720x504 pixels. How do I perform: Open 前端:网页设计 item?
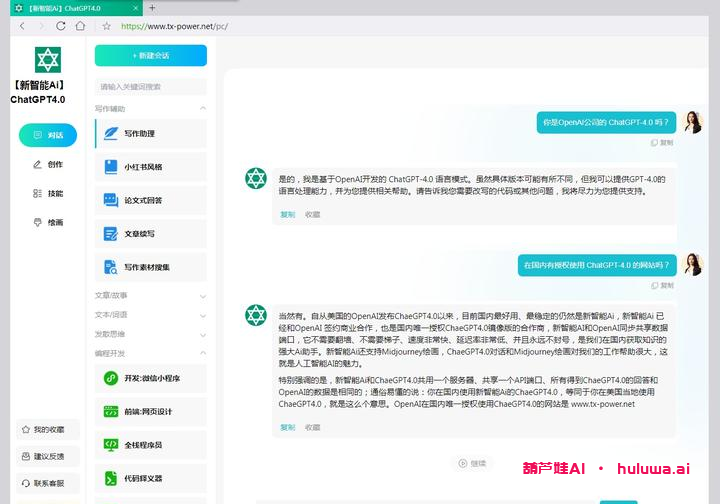(x=151, y=412)
